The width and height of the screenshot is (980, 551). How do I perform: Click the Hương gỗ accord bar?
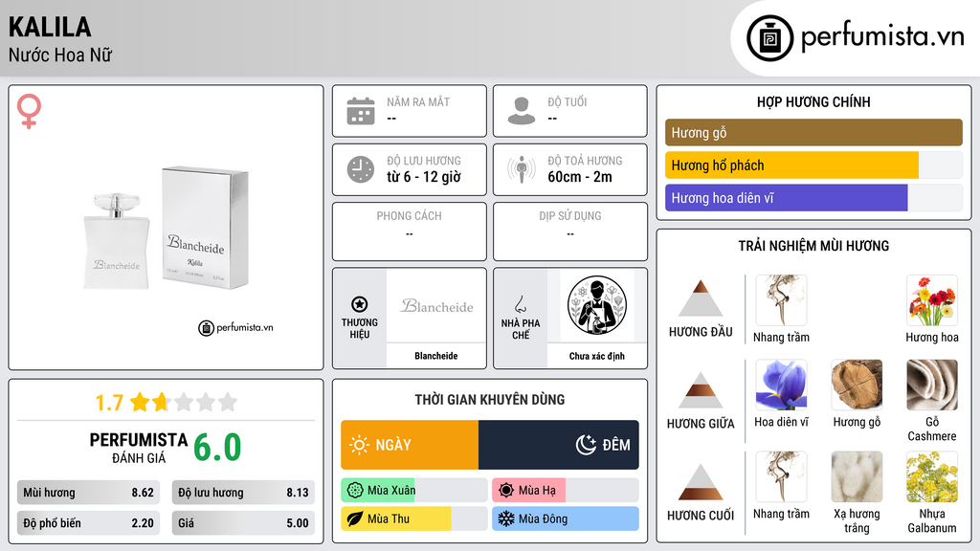[x=813, y=132]
